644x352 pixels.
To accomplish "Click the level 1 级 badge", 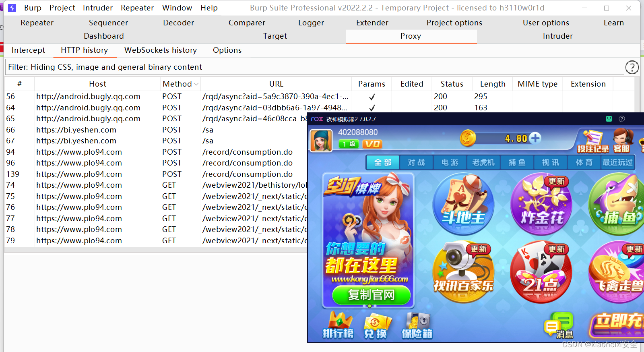I will point(349,144).
